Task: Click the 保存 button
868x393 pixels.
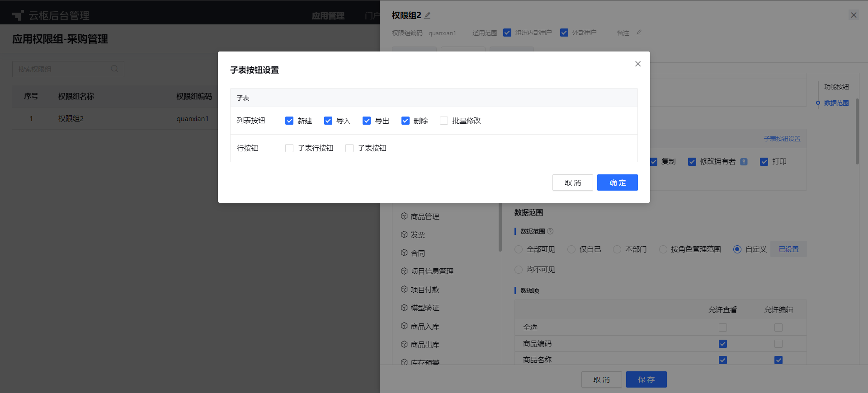Action: pyautogui.click(x=646, y=379)
